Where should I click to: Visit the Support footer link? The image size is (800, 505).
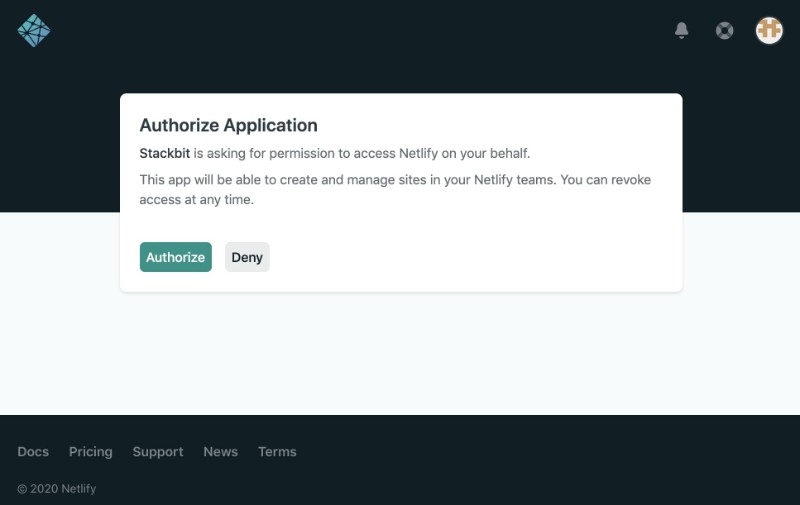click(158, 452)
